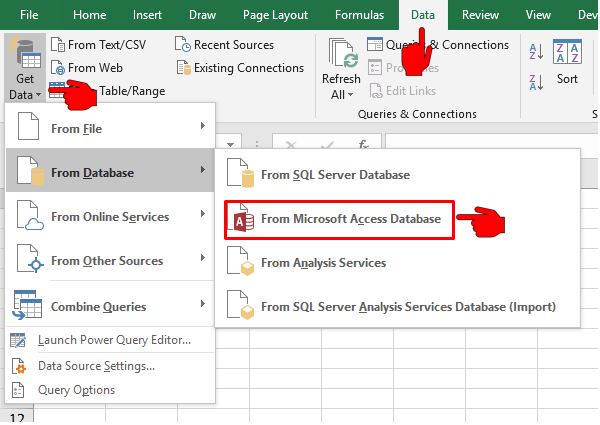600x425 pixels.
Task: Import data using From Web
Action: [87, 68]
